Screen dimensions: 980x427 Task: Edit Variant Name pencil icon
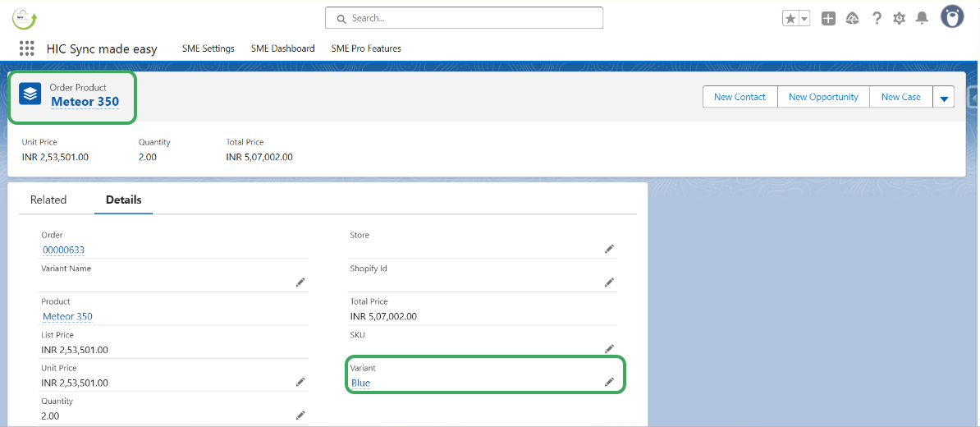tap(300, 282)
